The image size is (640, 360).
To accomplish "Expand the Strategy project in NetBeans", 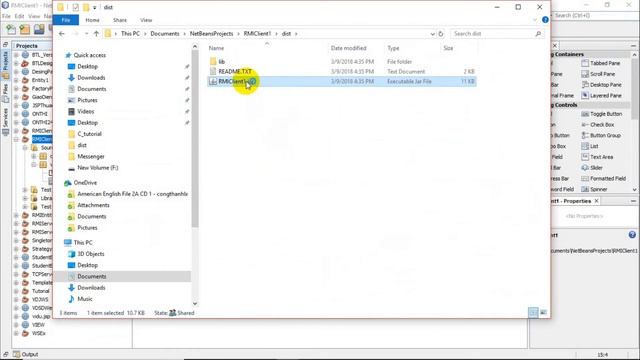I will click(x=16, y=249).
